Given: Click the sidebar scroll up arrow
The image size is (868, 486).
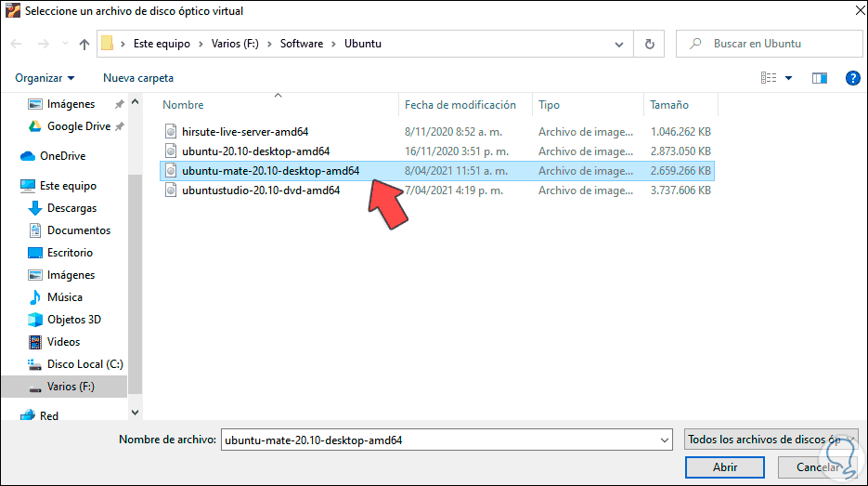Looking at the screenshot, I should [x=135, y=102].
